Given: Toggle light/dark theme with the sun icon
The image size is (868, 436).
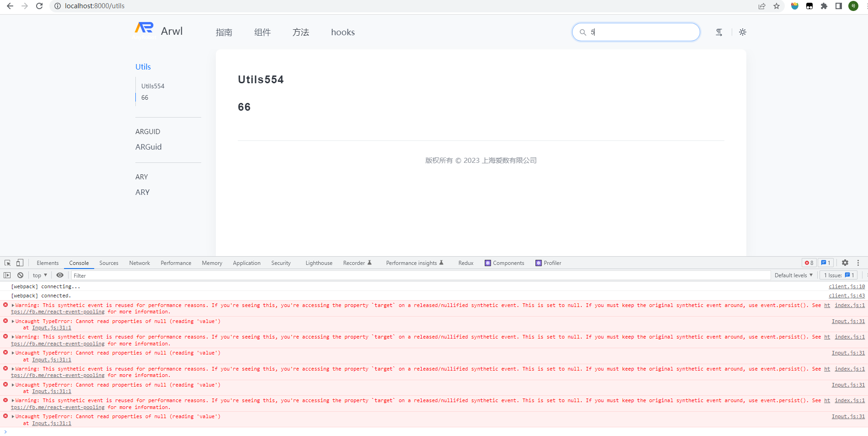Looking at the screenshot, I should (x=742, y=32).
